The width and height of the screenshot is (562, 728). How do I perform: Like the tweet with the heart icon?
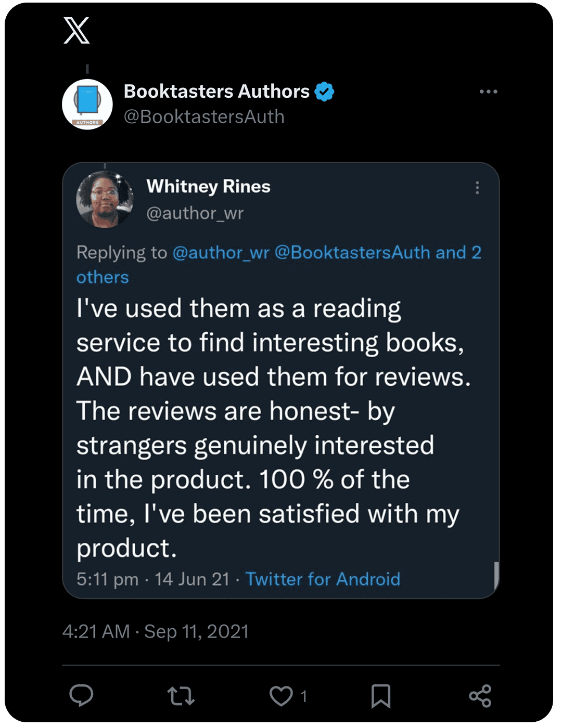(281, 696)
